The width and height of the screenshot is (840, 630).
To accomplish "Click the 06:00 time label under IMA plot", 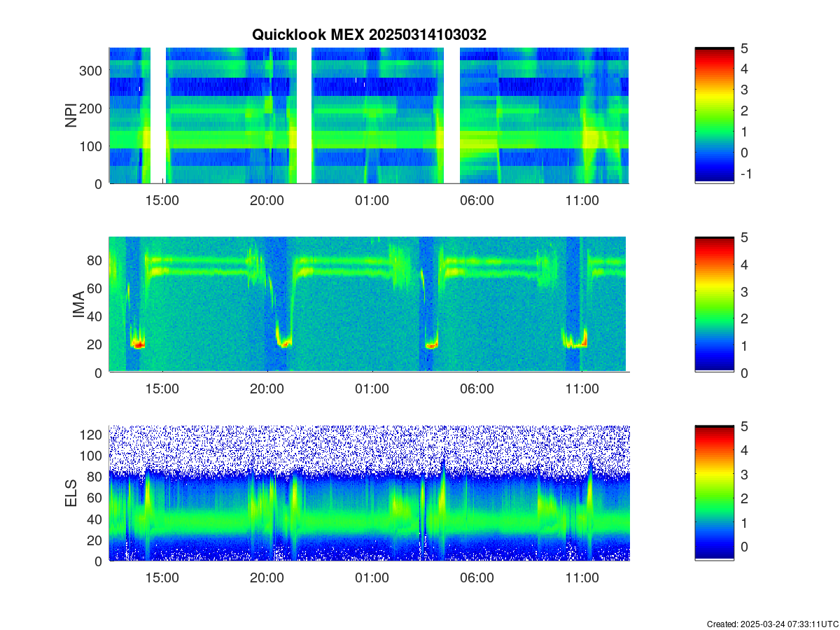I will point(477,389).
